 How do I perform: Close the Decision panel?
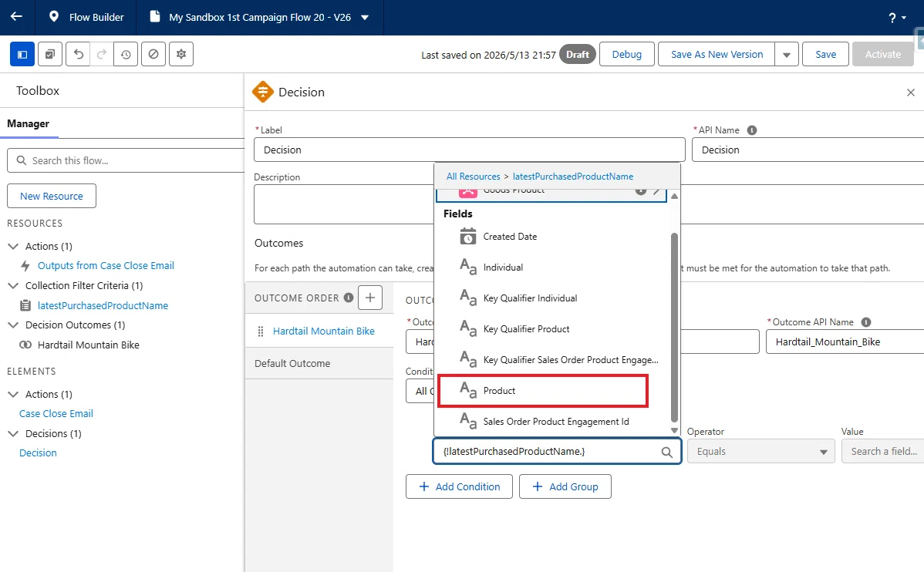point(910,93)
